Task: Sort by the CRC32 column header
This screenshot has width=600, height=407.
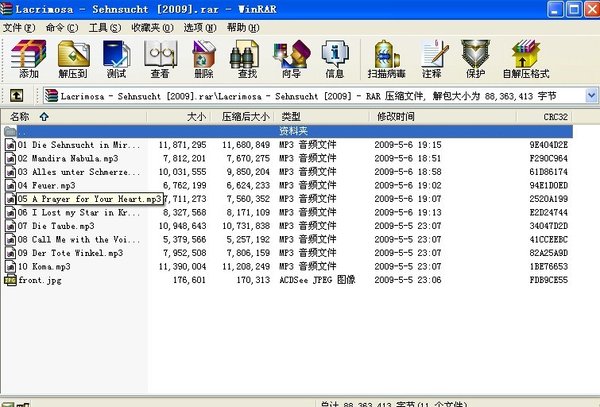Action: 545,117
